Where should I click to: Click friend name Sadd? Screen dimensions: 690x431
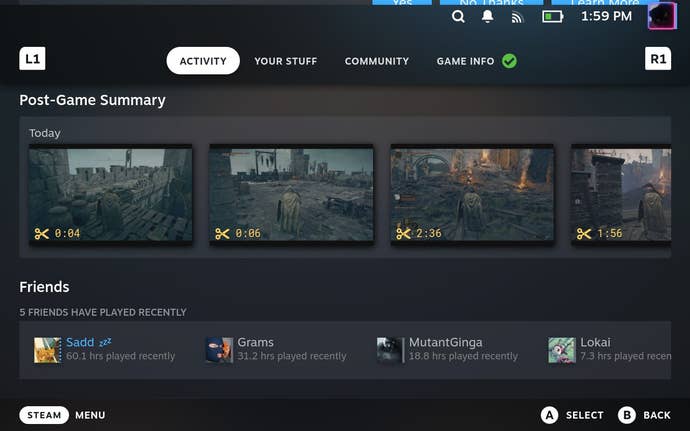(80, 342)
